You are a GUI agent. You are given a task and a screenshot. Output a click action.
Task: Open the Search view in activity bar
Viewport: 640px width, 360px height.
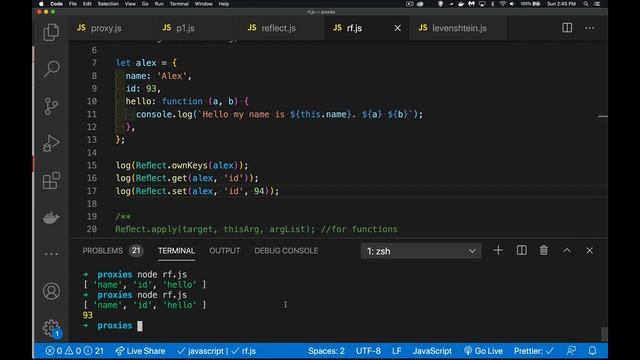(51, 69)
